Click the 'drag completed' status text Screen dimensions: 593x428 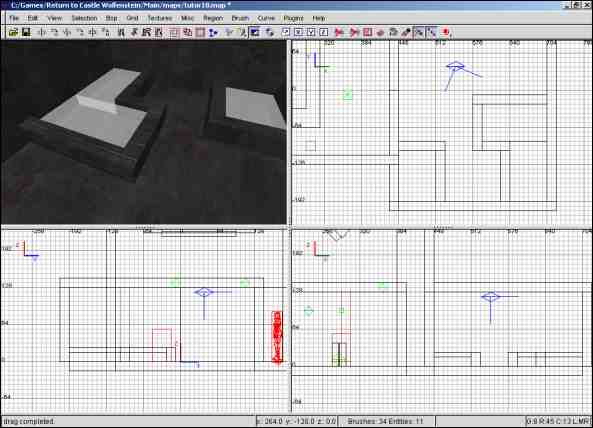29,421
